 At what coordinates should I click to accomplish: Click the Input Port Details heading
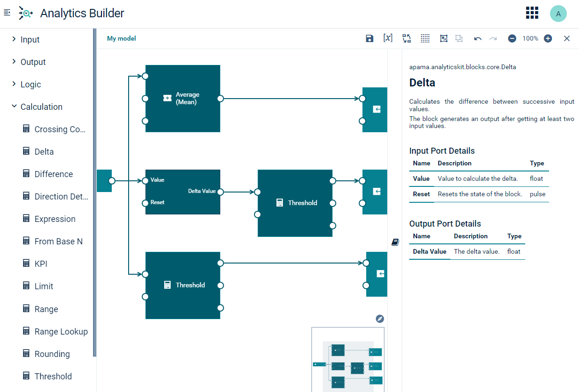click(x=442, y=151)
